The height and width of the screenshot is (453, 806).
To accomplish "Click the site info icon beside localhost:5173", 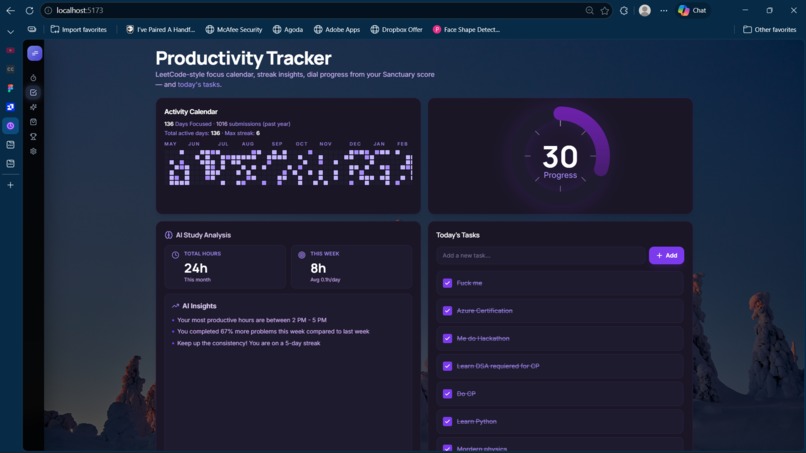I will [x=48, y=10].
